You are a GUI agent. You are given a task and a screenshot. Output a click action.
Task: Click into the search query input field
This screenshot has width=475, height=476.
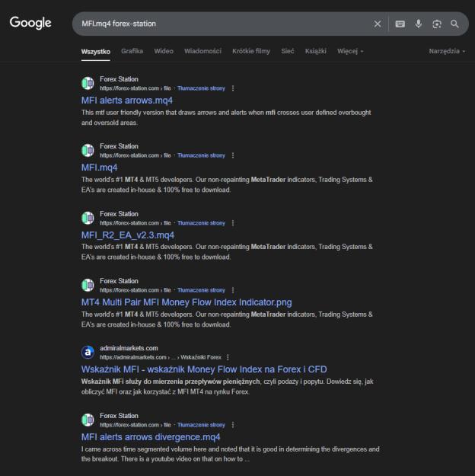click(x=225, y=24)
